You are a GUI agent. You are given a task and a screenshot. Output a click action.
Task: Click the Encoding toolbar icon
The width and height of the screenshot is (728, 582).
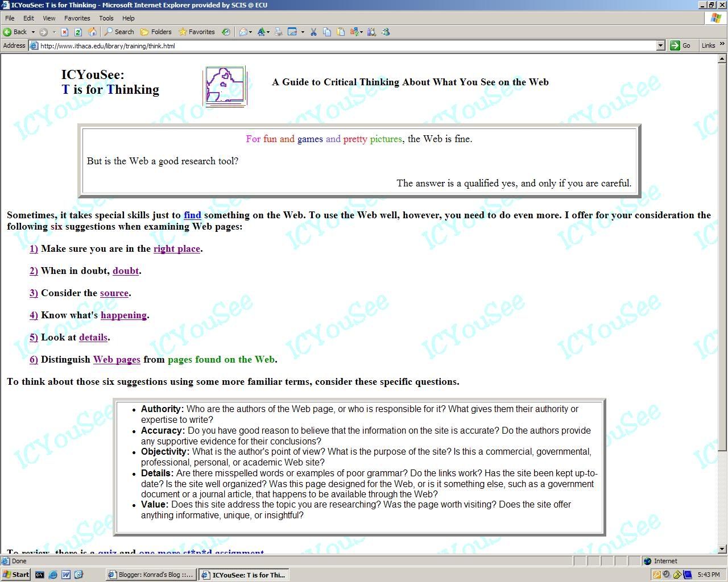pos(354,32)
